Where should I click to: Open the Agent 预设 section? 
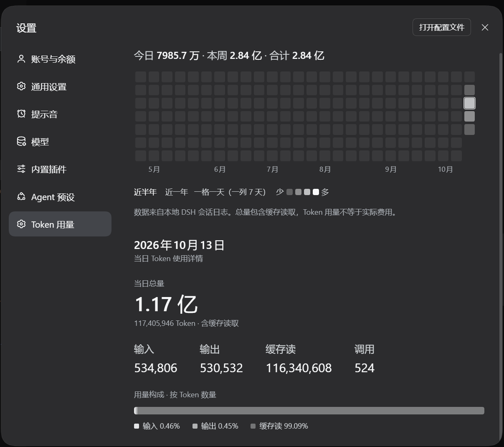[x=60, y=197]
